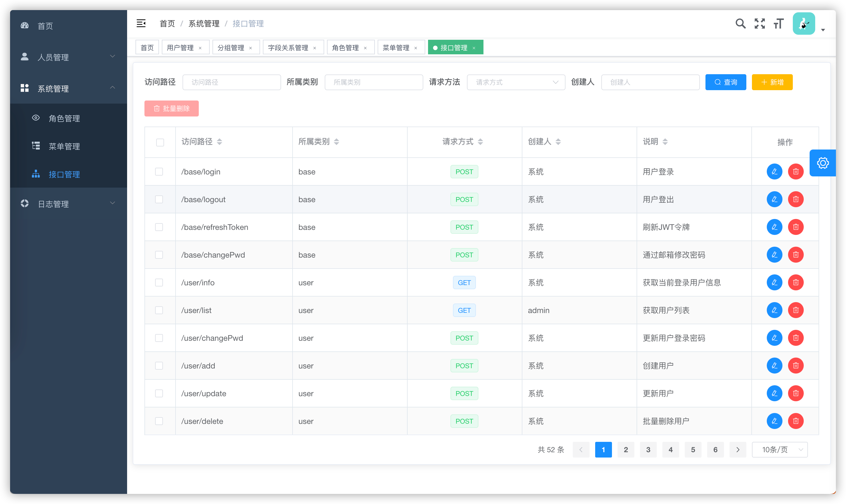Screen dimensions: 846x504
Task: Open the avatar dropdown caret
Action: click(x=823, y=30)
